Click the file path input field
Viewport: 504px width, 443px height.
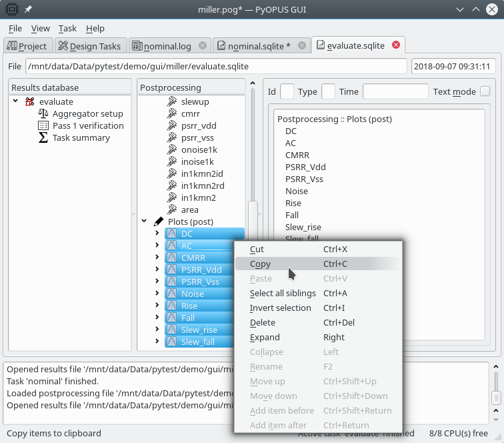click(216, 67)
